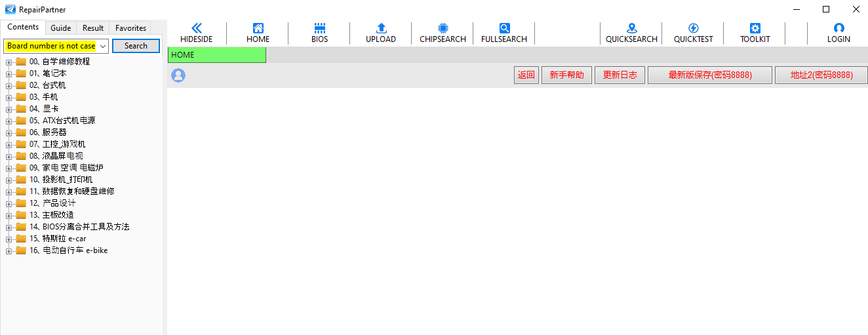This screenshot has width=868, height=335.
Task: Launch FULLSEARCH from the toolbar
Action: point(504,28)
